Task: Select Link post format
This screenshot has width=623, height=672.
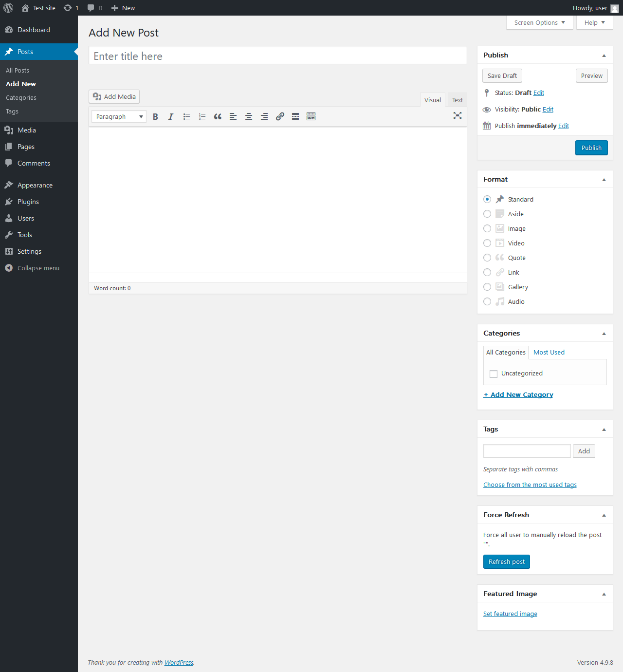Action: click(x=487, y=272)
